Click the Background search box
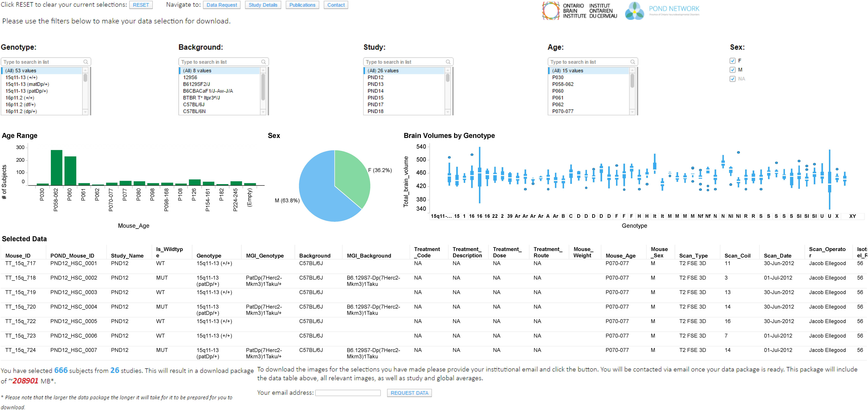 point(224,62)
